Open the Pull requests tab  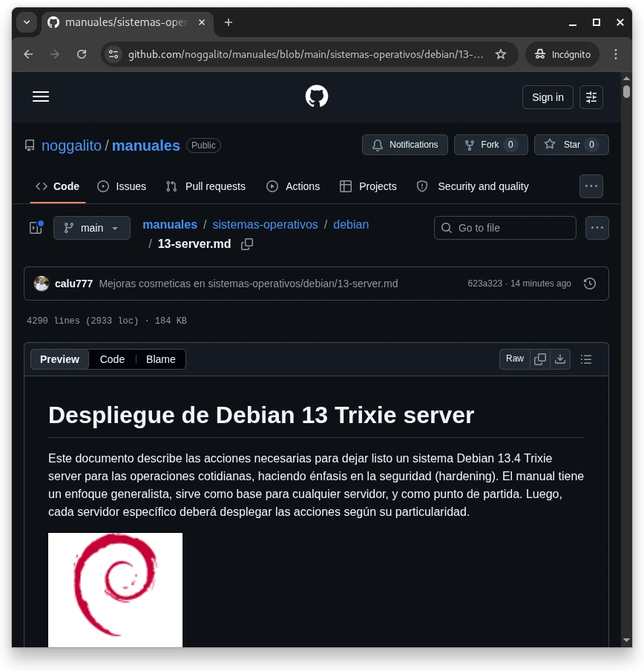tap(206, 186)
